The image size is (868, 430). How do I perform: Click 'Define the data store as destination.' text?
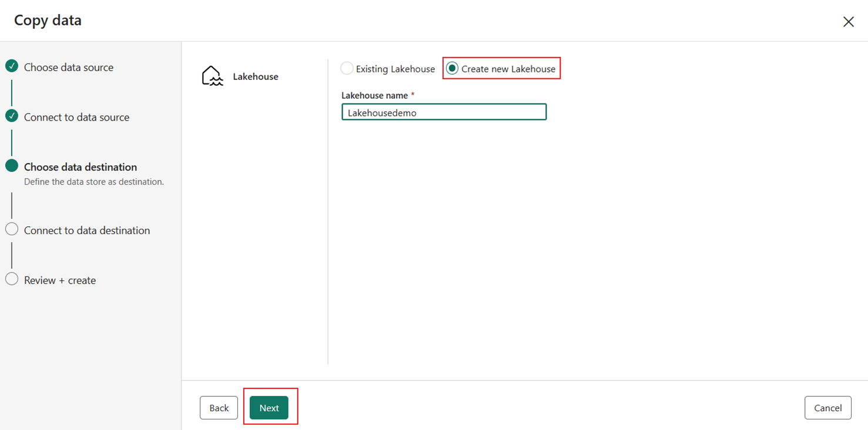[94, 182]
